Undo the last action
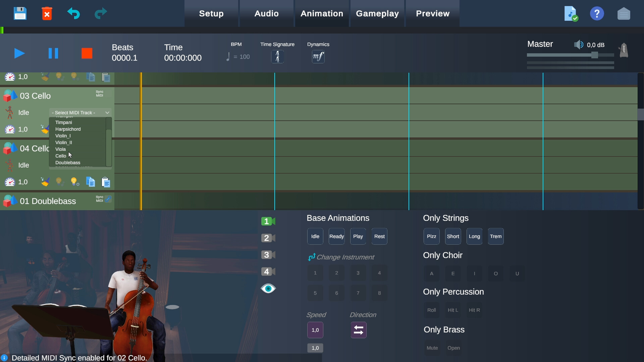The image size is (644, 362). (73, 13)
